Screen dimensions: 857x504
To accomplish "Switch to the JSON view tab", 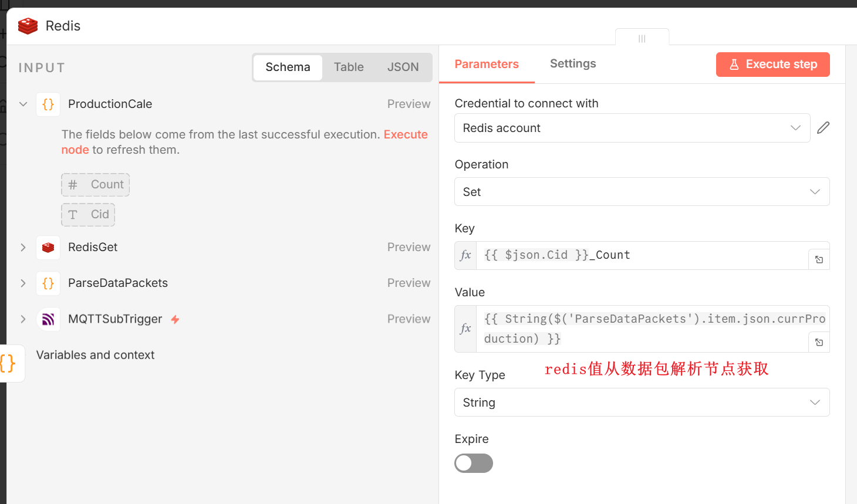I will pos(403,67).
